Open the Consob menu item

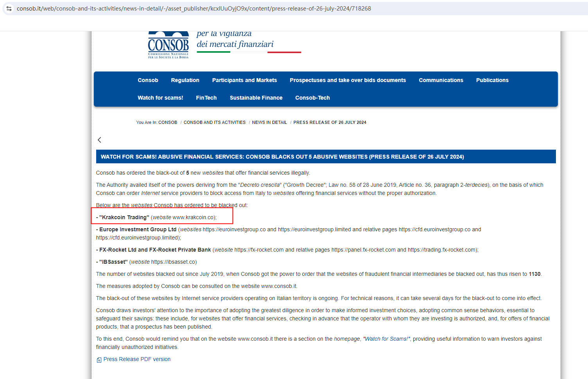(148, 80)
